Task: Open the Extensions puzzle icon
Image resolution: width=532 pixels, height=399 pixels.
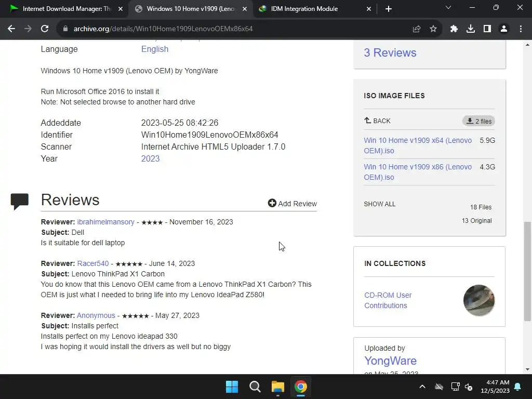Action: tap(454, 29)
